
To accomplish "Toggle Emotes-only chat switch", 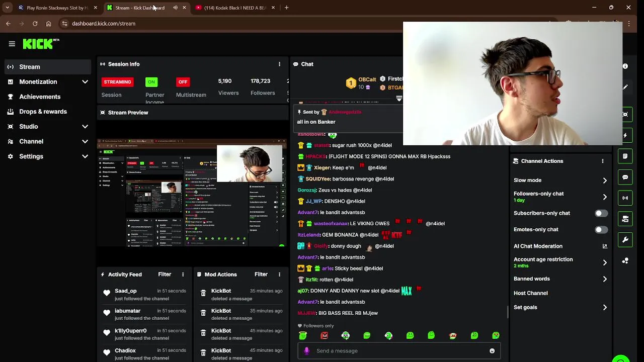I will (601, 230).
